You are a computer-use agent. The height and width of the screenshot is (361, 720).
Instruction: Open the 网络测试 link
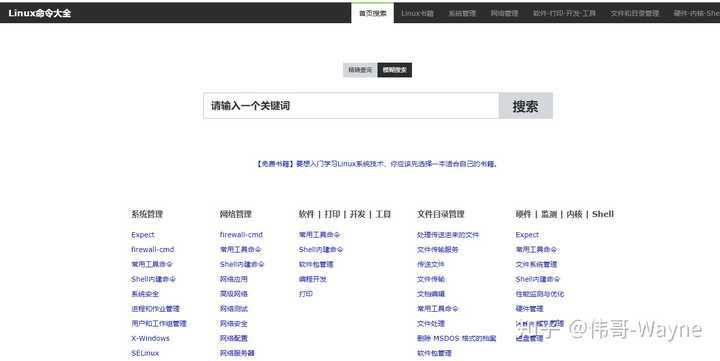(234, 309)
